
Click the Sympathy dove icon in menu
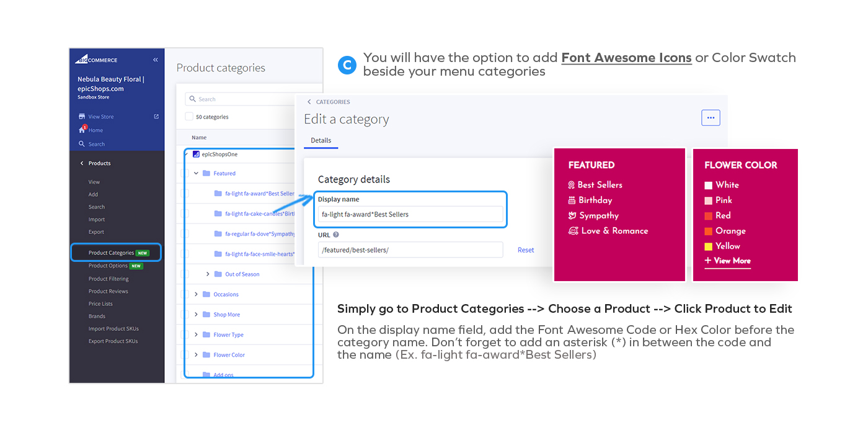(572, 215)
